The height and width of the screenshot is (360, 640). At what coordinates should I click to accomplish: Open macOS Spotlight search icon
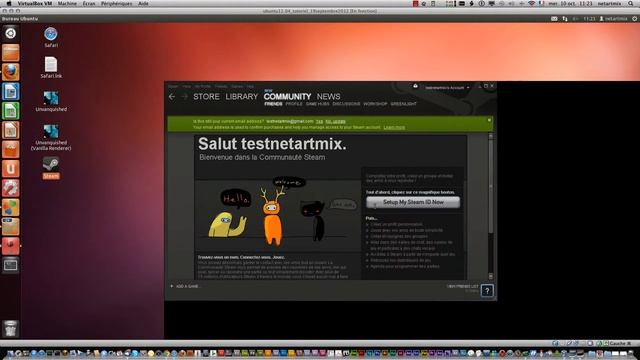631,4
